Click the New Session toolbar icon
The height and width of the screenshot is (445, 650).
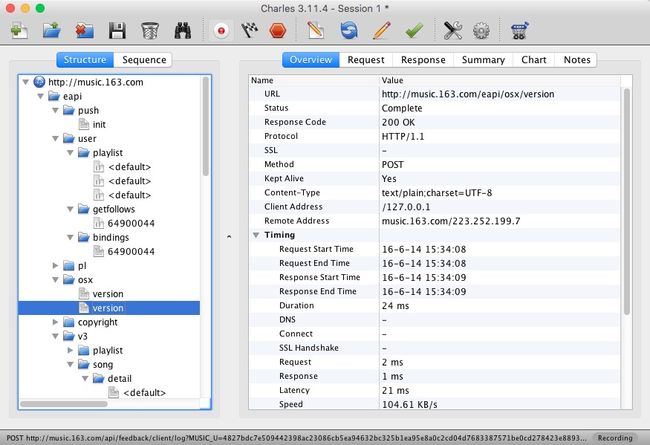point(19,31)
